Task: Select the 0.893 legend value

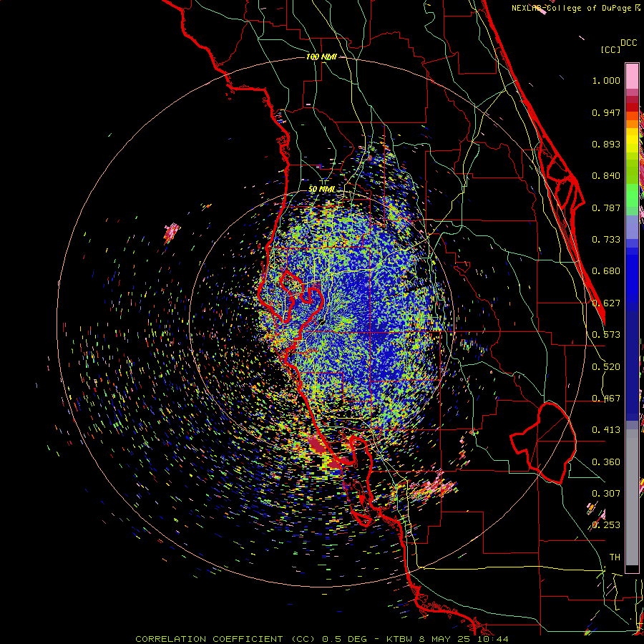Action: pyautogui.click(x=606, y=144)
